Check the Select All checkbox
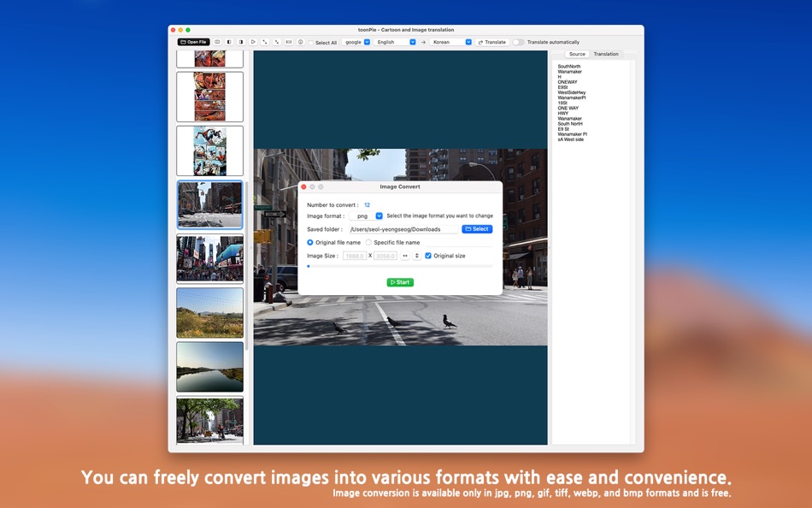This screenshot has width=812, height=508. point(311,43)
